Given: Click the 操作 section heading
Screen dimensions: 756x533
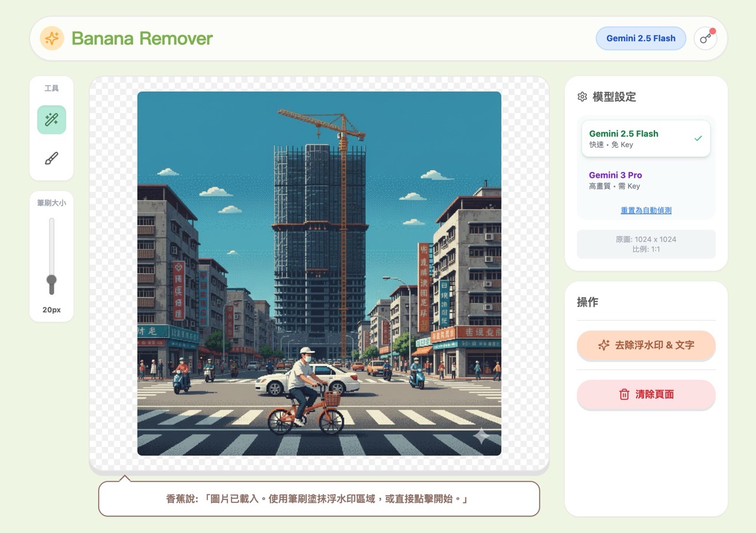Looking at the screenshot, I should [x=588, y=302].
